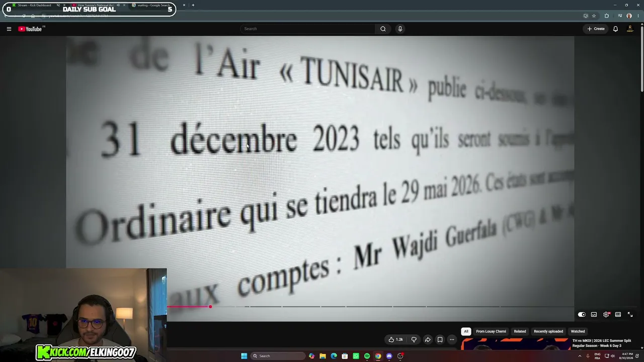Open Windows Start menu

click(x=244, y=356)
